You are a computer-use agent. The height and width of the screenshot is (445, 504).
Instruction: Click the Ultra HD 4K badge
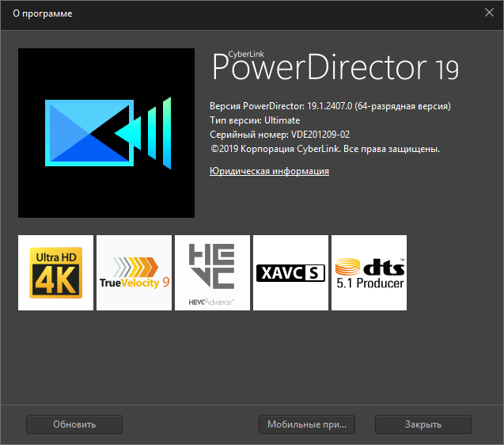click(x=55, y=272)
